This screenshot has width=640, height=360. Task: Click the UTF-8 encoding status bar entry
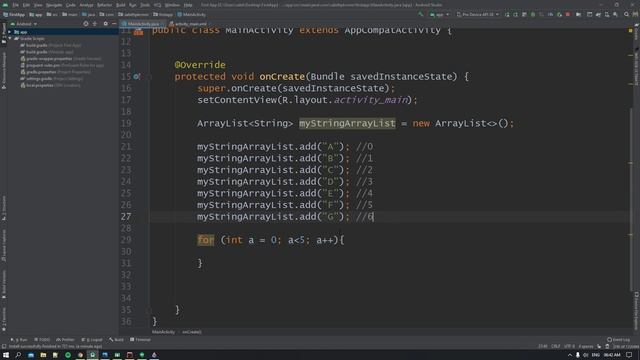tap(569, 347)
